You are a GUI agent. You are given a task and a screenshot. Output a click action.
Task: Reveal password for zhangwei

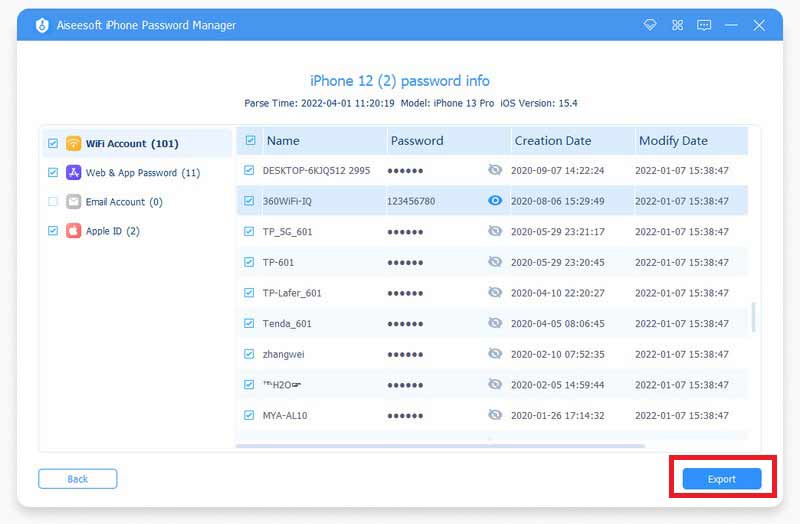point(494,354)
